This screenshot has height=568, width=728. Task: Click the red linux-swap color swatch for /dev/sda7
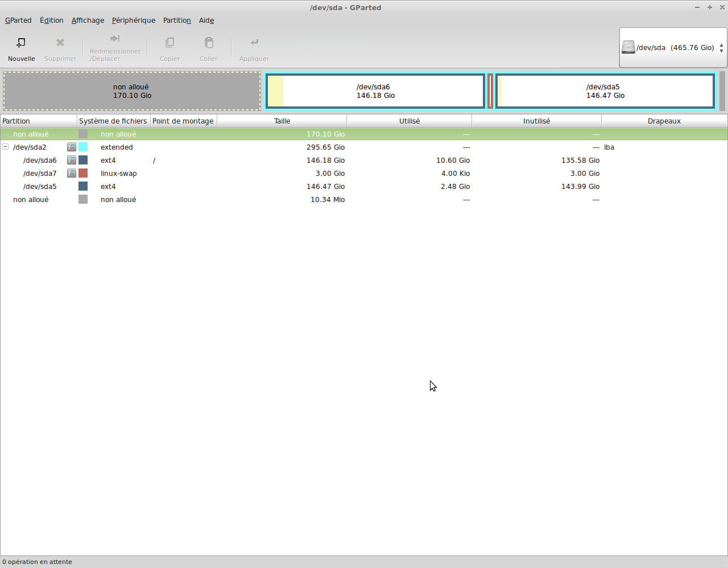[83, 173]
